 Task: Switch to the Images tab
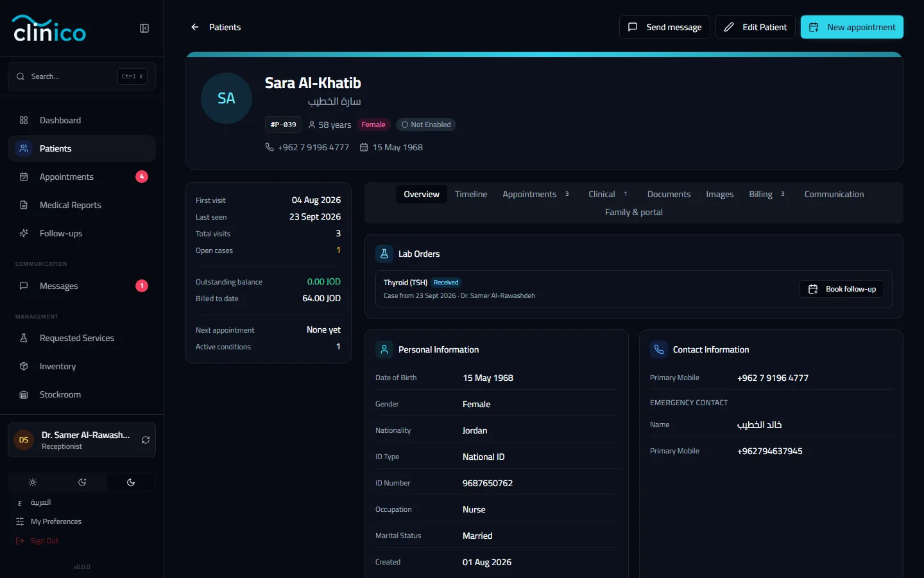(720, 194)
